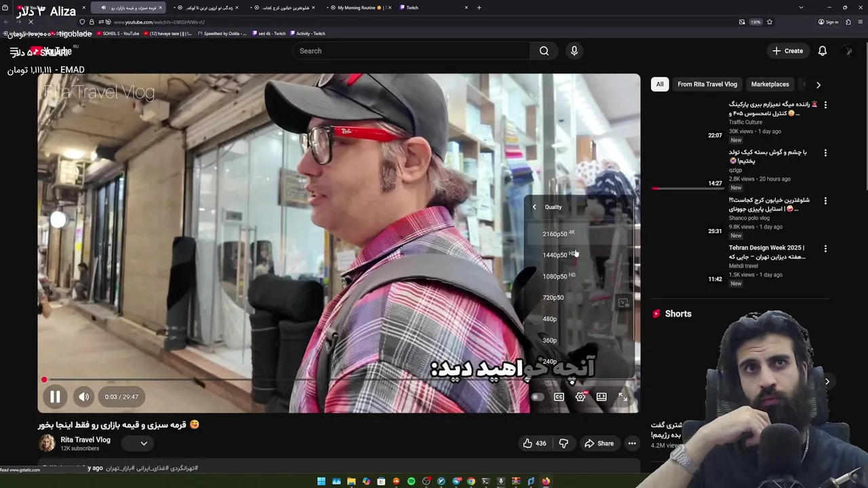Choose 1080p50 HD quality
Viewport: 868px width, 488px height.
tap(580, 277)
